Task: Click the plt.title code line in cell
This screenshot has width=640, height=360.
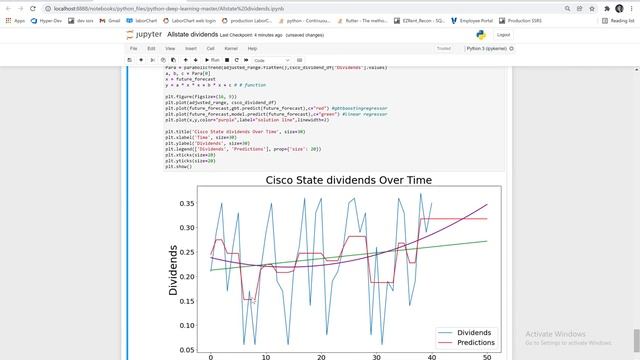Action: (235, 132)
